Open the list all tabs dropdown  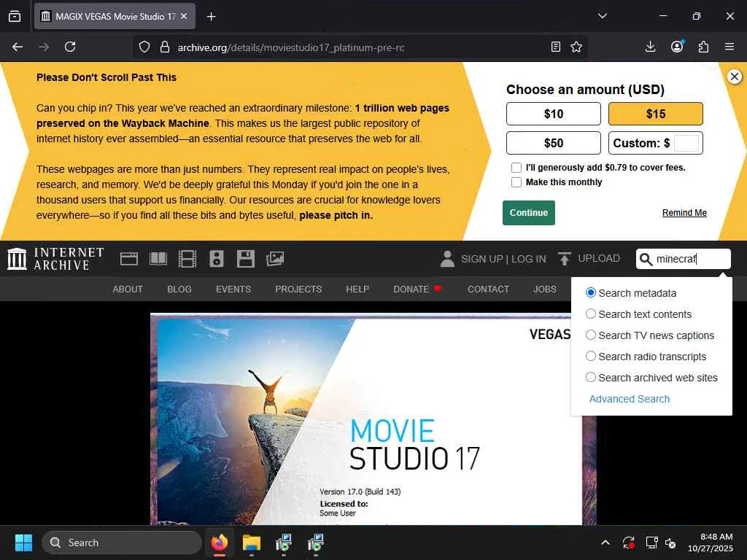point(602,16)
